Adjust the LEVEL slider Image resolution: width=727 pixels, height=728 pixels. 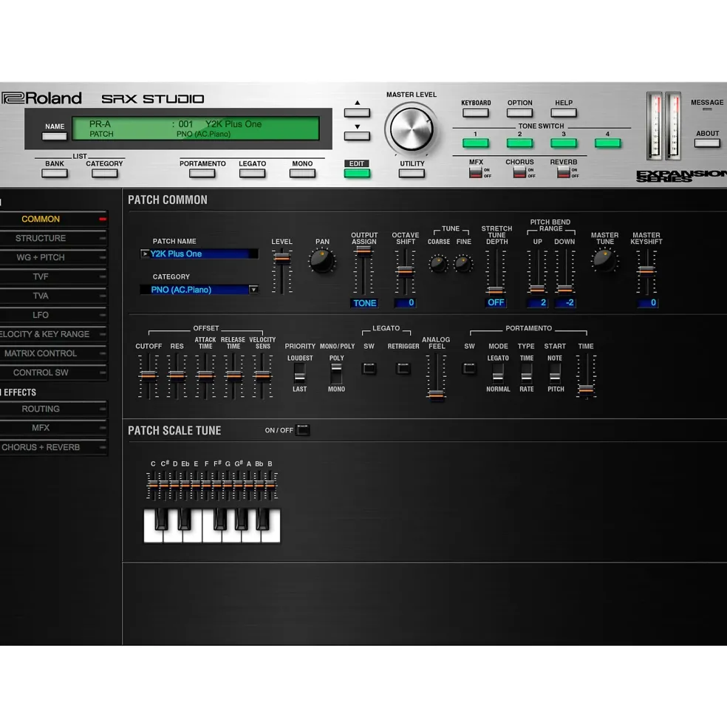pos(281,259)
